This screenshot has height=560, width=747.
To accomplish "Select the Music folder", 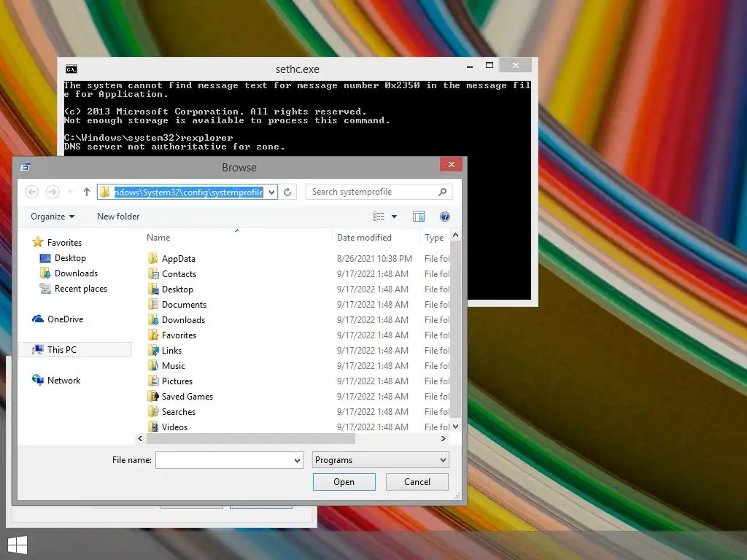I will [x=173, y=366].
